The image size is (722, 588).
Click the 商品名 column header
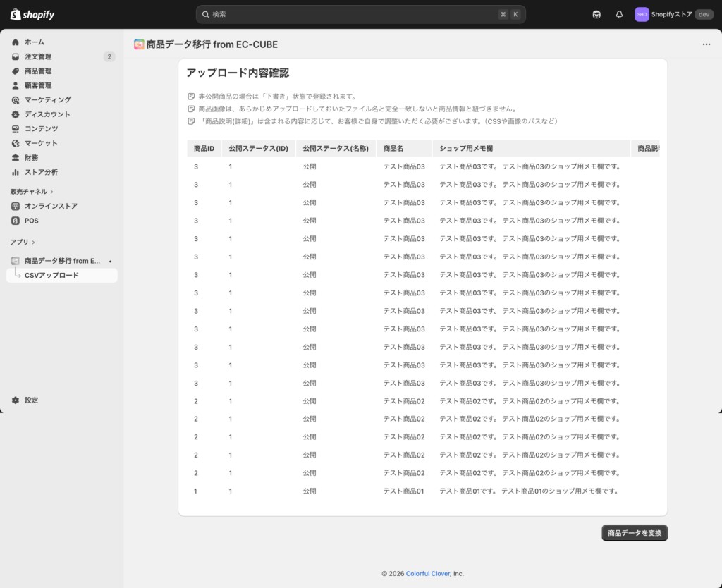click(393, 149)
